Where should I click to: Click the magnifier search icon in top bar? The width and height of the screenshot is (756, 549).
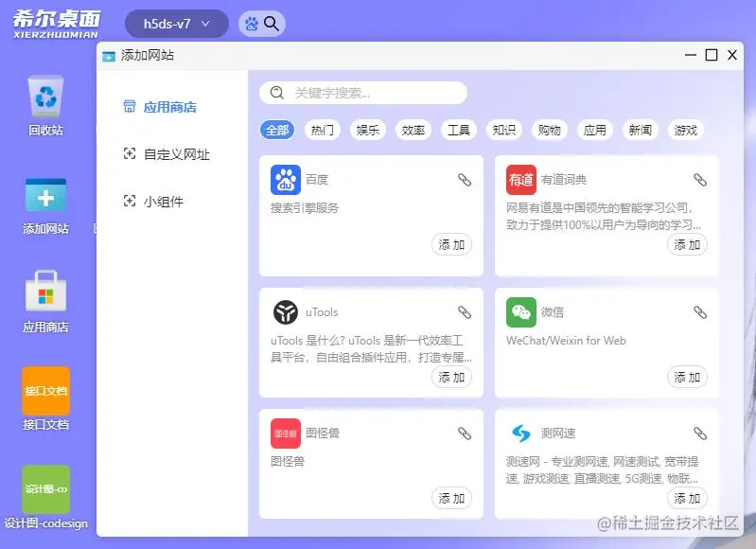pos(272,24)
